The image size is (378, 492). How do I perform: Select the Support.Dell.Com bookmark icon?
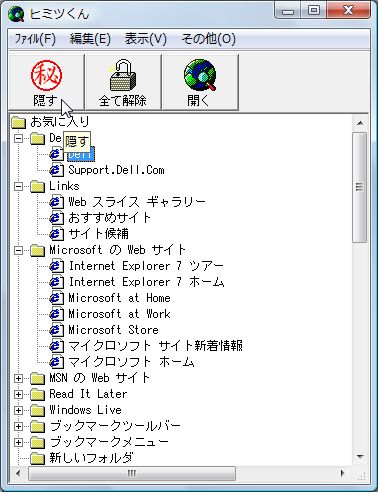56,170
